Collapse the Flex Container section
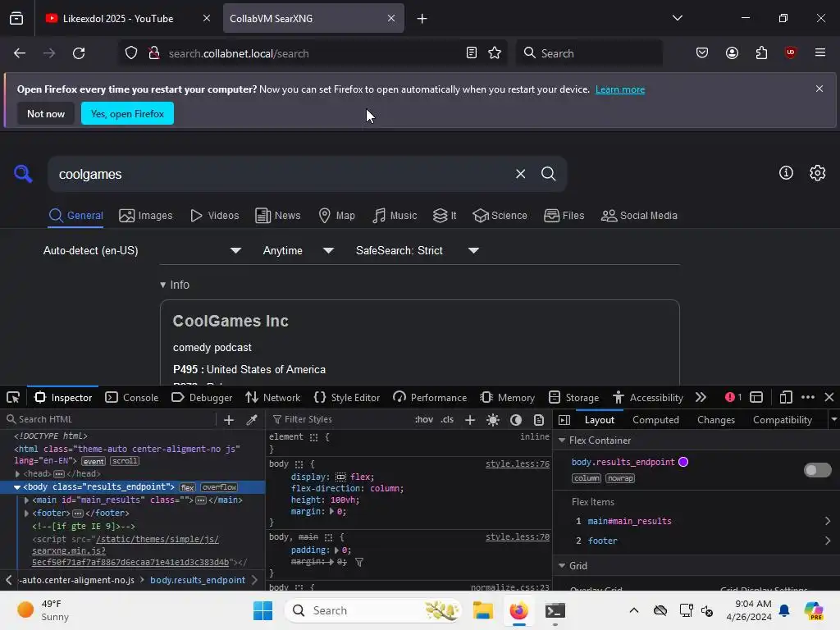840x630 pixels. [562, 441]
